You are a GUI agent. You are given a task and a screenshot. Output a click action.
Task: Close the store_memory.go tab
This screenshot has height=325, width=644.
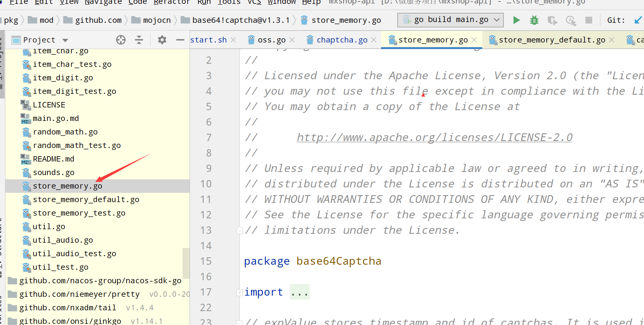[474, 40]
